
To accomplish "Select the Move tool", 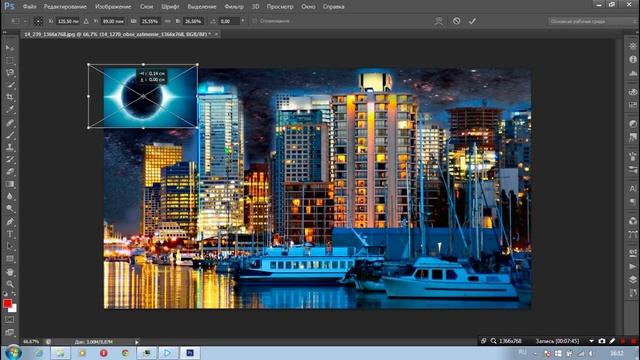I will (x=10, y=48).
